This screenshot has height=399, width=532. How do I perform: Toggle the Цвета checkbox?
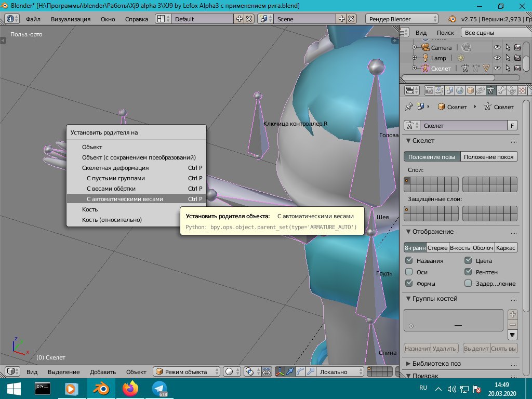tap(468, 261)
